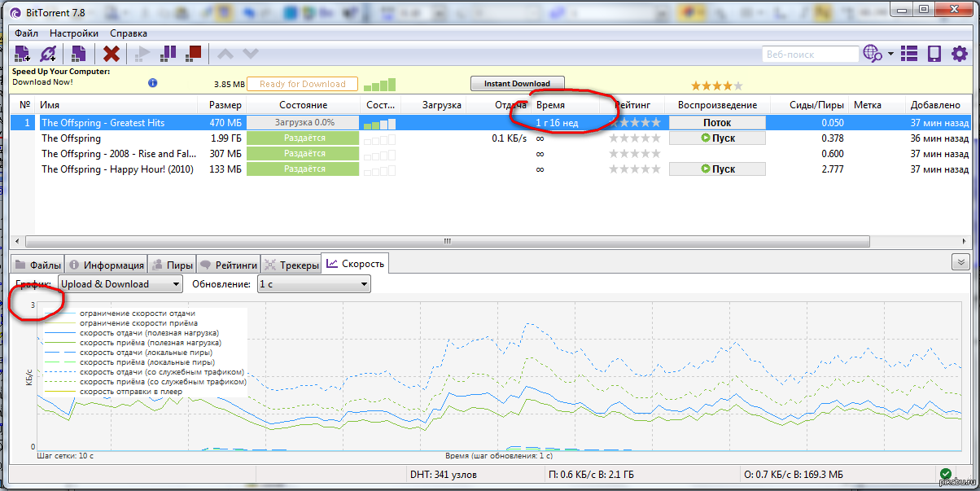The image size is (980, 491).
Task: Switch to the Файлы tab
Action: point(37,264)
